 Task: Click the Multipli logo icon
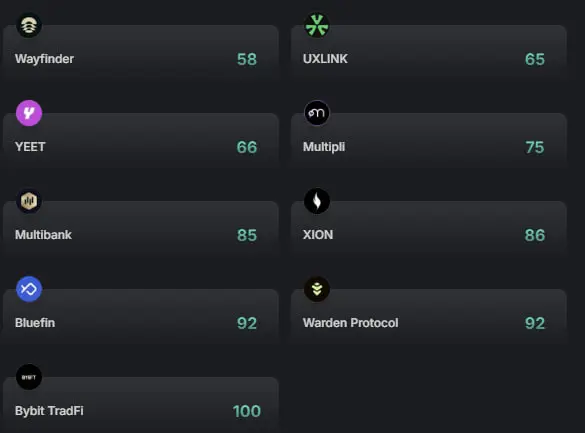tap(317, 113)
